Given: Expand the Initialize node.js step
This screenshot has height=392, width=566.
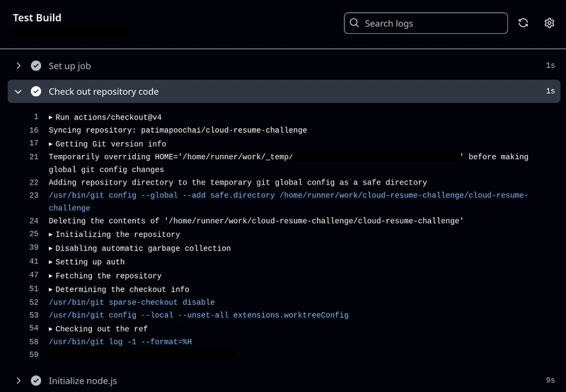Looking at the screenshot, I should coord(18,381).
